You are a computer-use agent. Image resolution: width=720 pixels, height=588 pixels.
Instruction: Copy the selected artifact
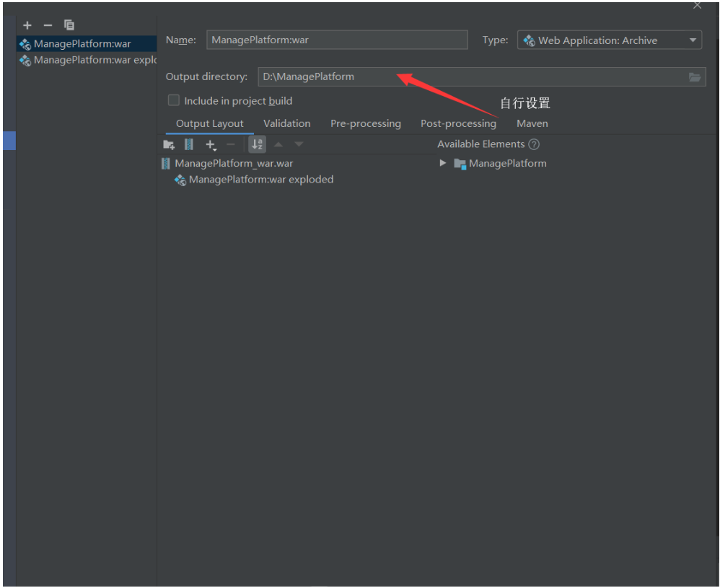(x=69, y=25)
